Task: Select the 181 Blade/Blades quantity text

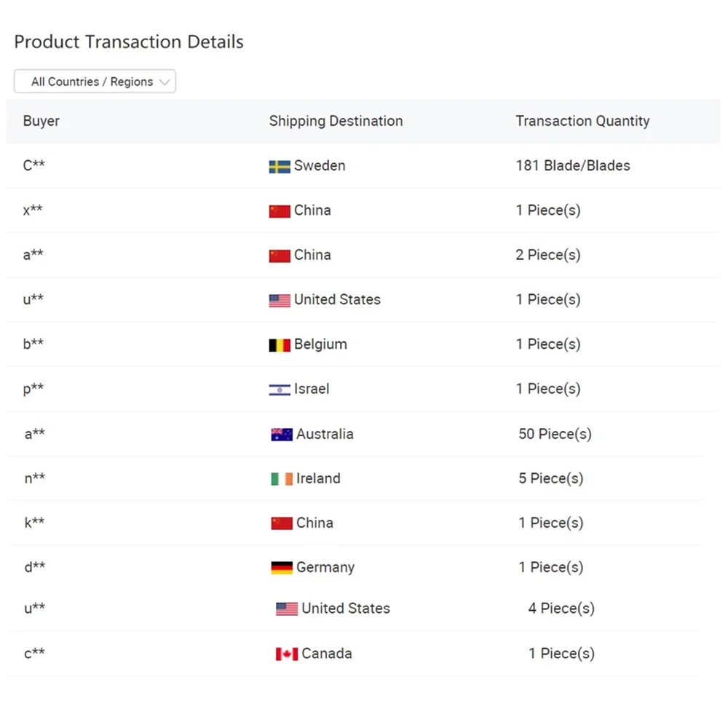Action: coord(573,166)
